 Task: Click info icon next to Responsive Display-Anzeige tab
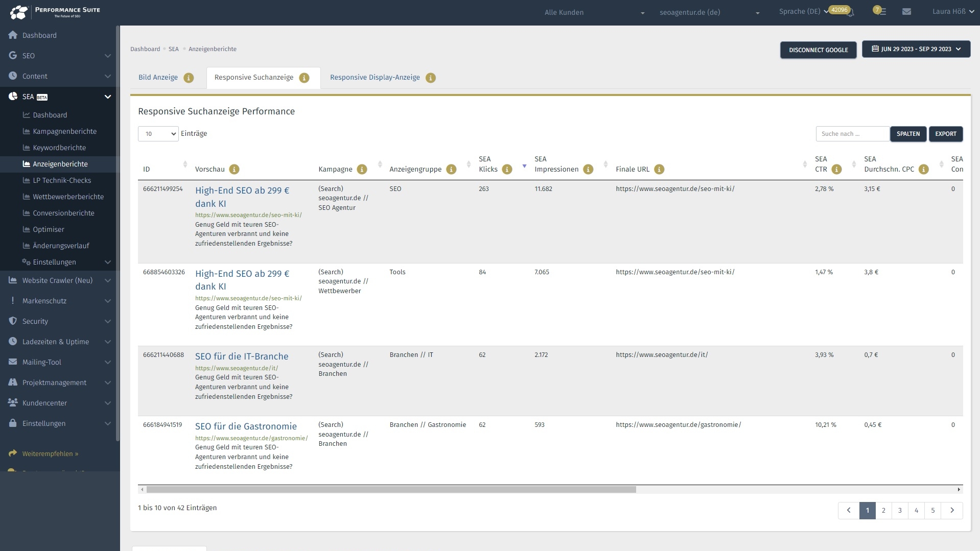click(x=431, y=78)
